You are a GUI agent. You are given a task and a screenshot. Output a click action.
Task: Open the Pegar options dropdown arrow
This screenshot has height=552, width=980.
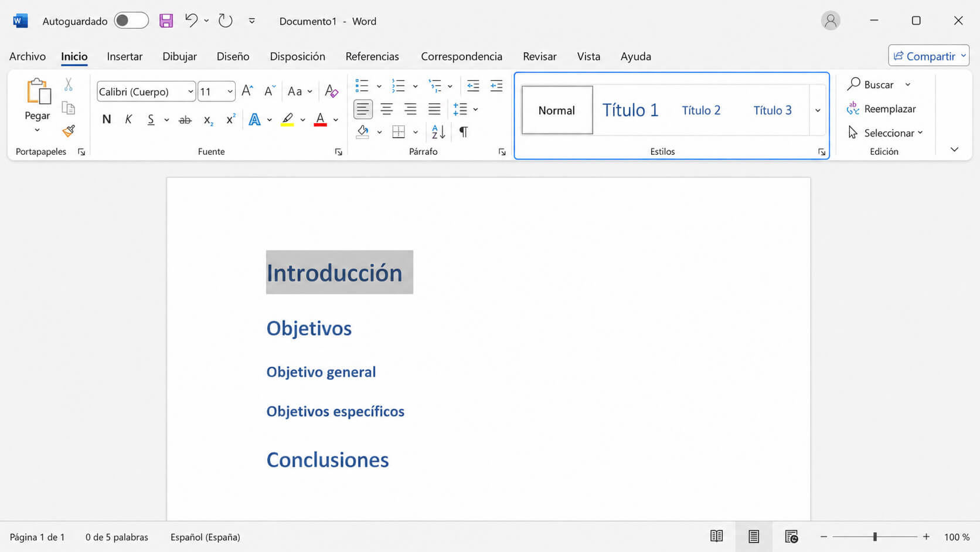coord(37,130)
